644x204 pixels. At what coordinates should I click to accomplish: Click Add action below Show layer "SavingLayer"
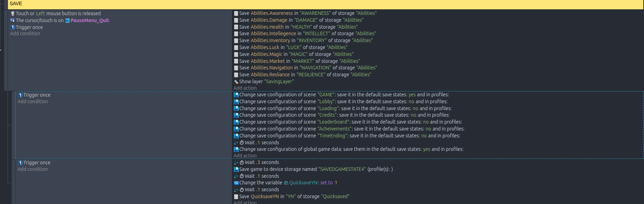[x=245, y=88]
